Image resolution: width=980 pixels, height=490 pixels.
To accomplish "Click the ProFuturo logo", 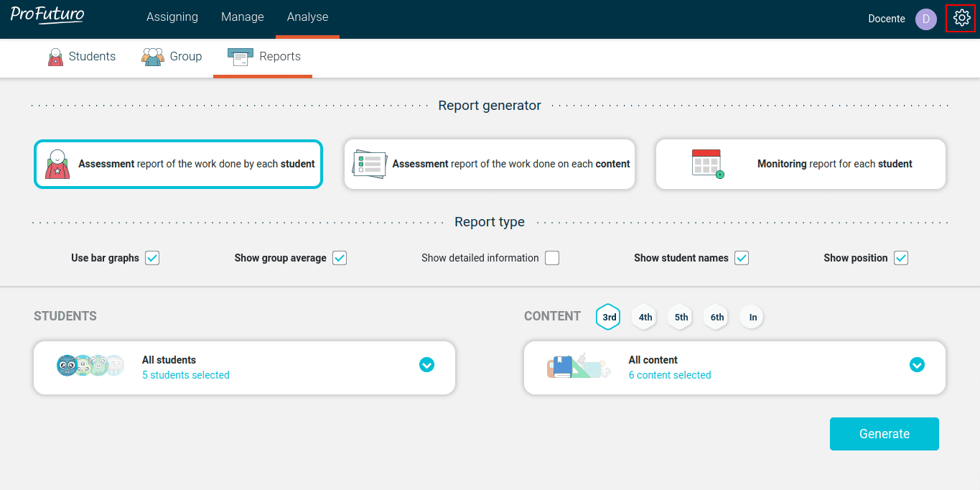I will click(x=47, y=16).
